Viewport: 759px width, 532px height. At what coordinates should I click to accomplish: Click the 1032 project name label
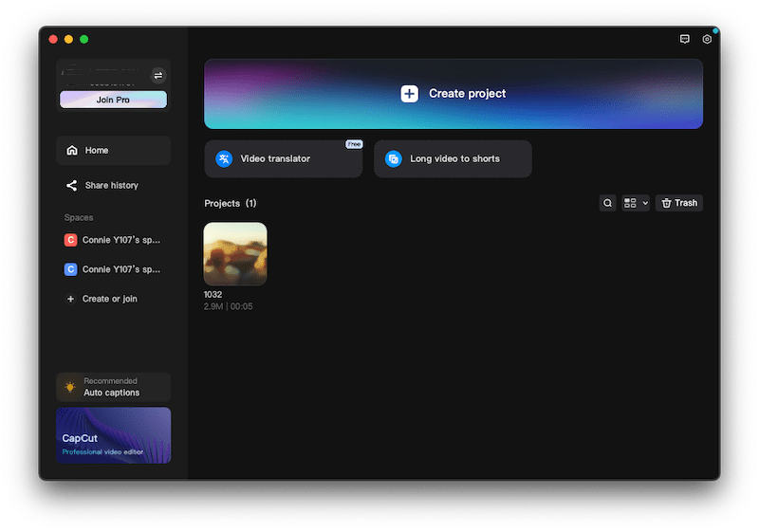(x=213, y=295)
